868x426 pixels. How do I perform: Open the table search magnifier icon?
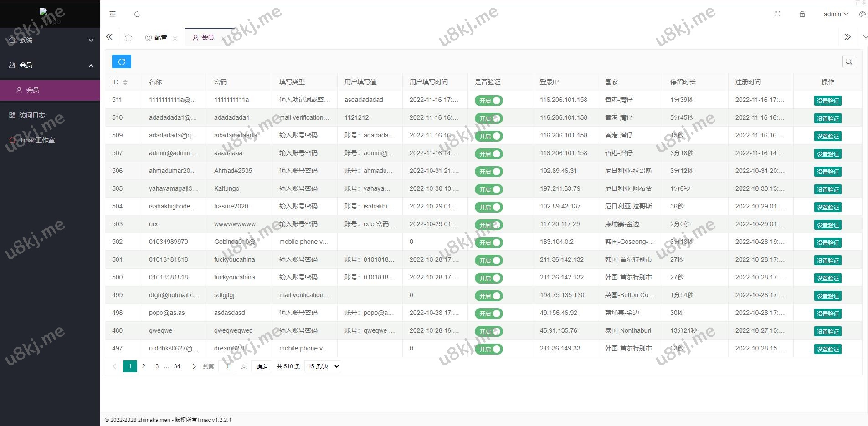(848, 62)
